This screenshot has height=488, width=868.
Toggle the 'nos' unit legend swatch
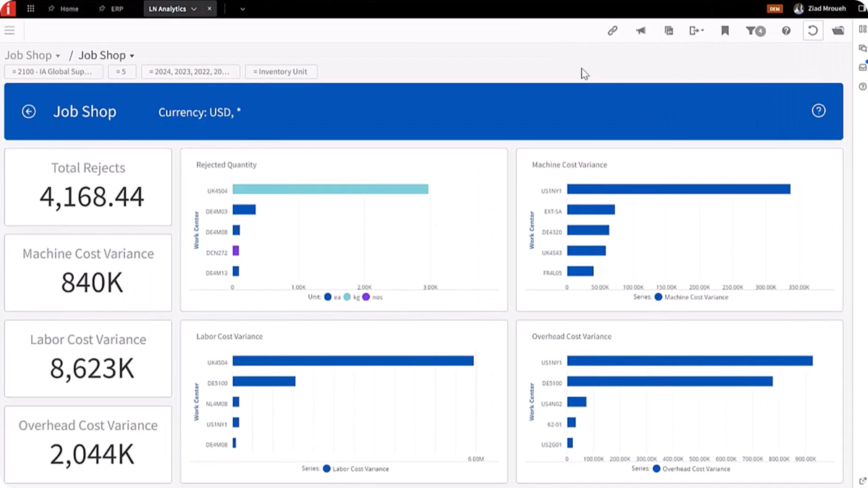coord(366,296)
